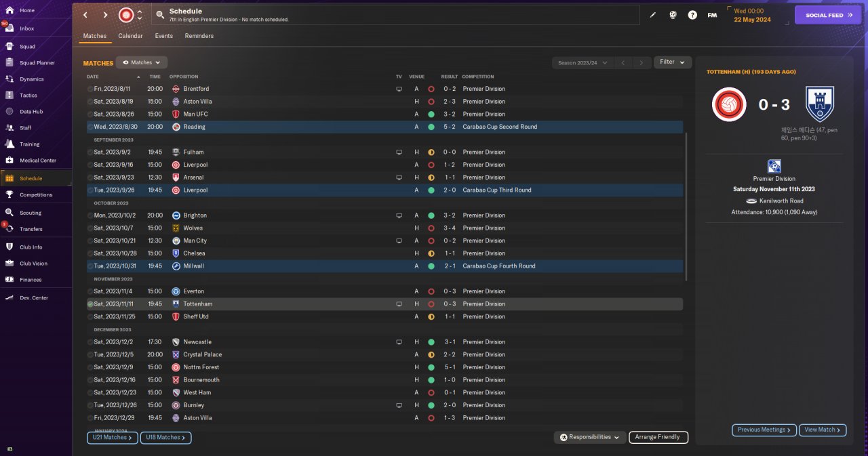Go to the Squad screen
Viewport: 868px width, 456px height.
27,47
